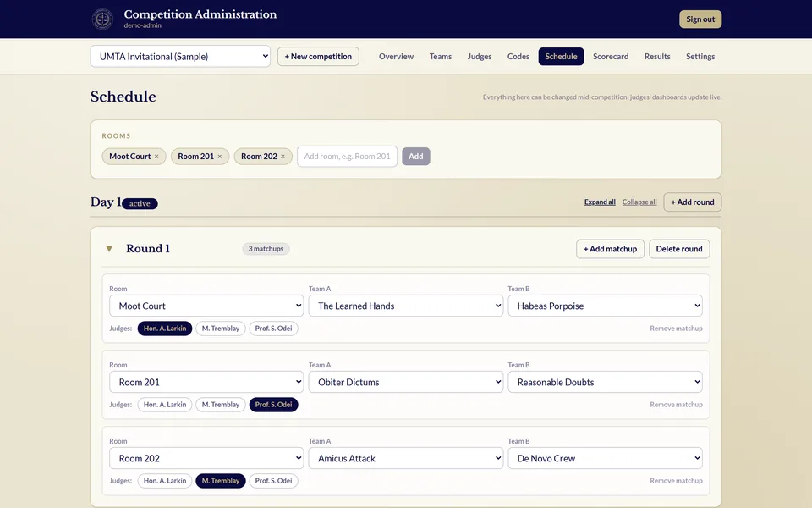Remove the Moot Court room chip
The image size is (812, 508).
coord(156,157)
